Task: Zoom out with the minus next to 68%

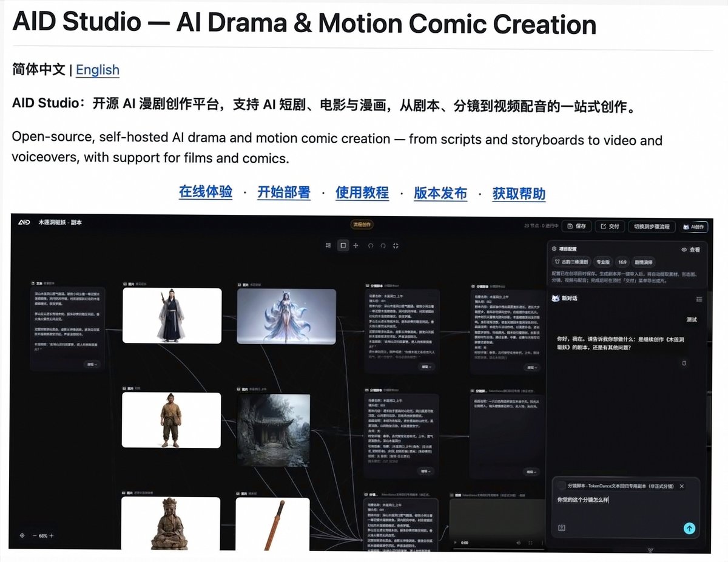Action: tap(35, 535)
